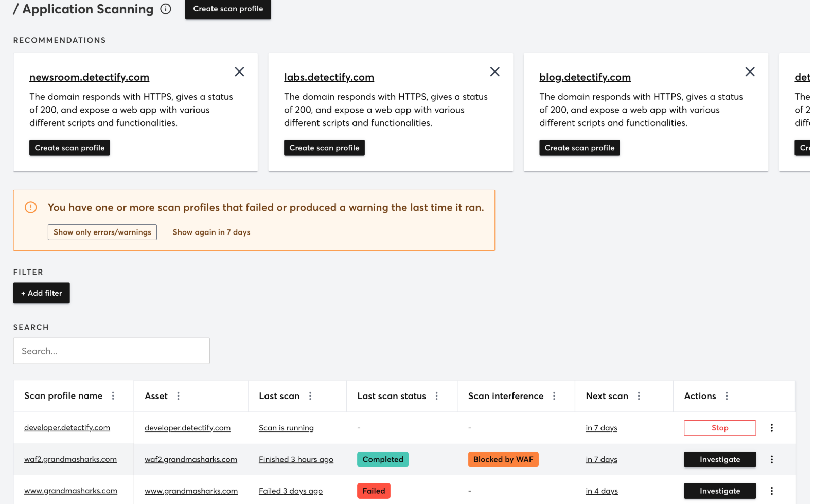Click Finished 3 hours ago link

(296, 459)
